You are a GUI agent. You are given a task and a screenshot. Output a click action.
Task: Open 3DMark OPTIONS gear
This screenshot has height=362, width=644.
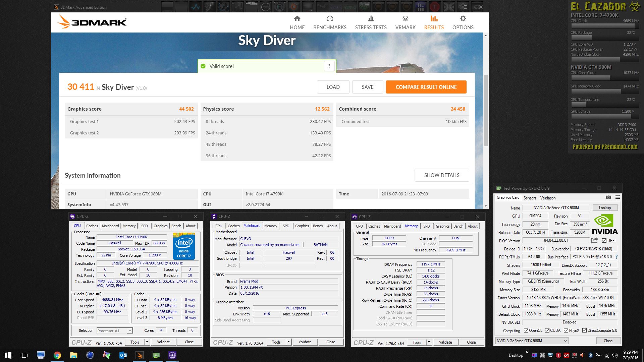[463, 23]
